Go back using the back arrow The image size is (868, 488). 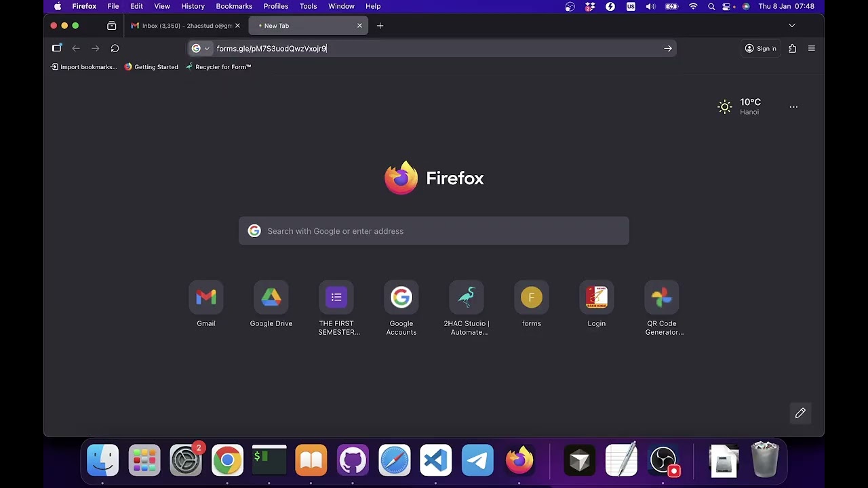coord(76,48)
